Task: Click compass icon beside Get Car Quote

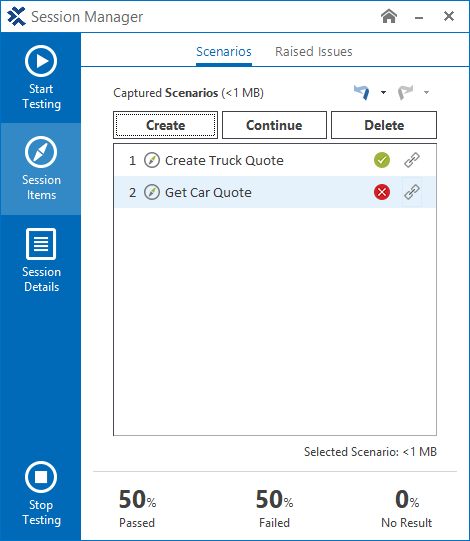Action: (152, 192)
